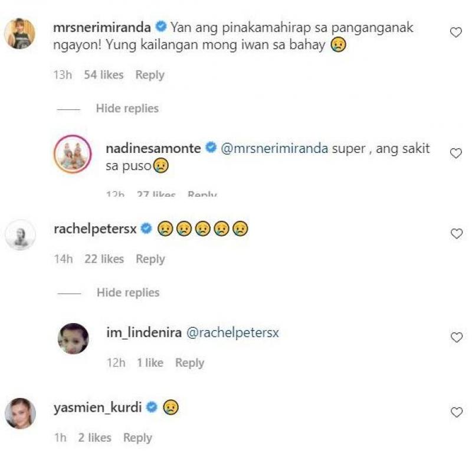Image resolution: width=472 pixels, height=476 pixels.
Task: Open rachelpetersx profile avatar
Action: (19, 234)
